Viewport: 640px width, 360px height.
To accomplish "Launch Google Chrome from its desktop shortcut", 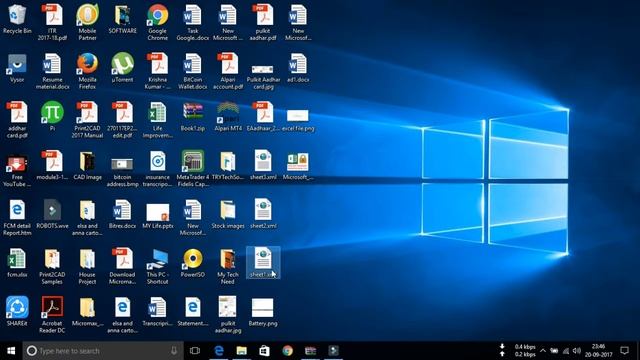I will click(x=158, y=22).
